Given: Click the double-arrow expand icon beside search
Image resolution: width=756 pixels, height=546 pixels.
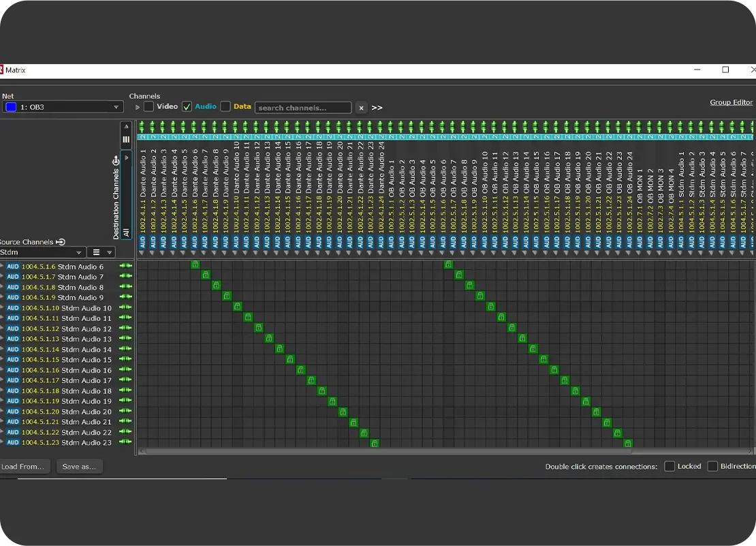Looking at the screenshot, I should pyautogui.click(x=377, y=108).
